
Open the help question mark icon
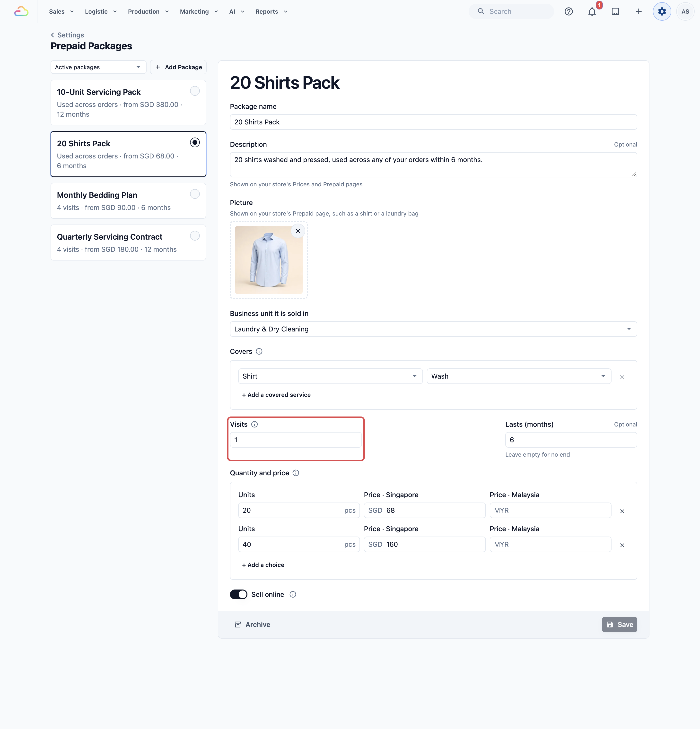click(568, 11)
